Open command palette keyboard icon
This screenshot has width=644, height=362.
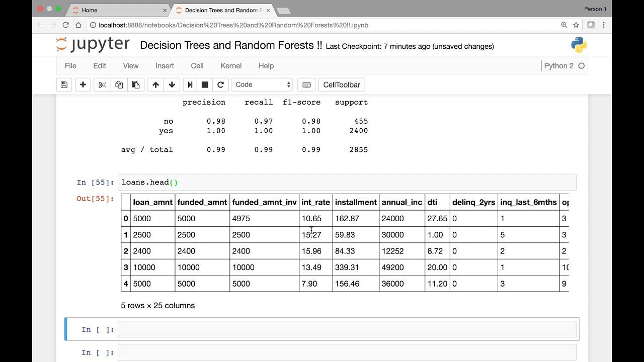click(x=306, y=85)
